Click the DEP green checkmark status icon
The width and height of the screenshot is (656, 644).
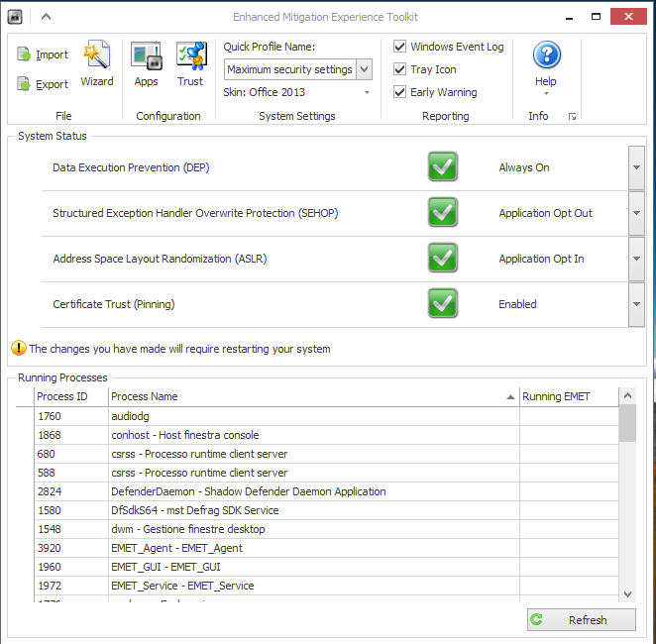[443, 167]
